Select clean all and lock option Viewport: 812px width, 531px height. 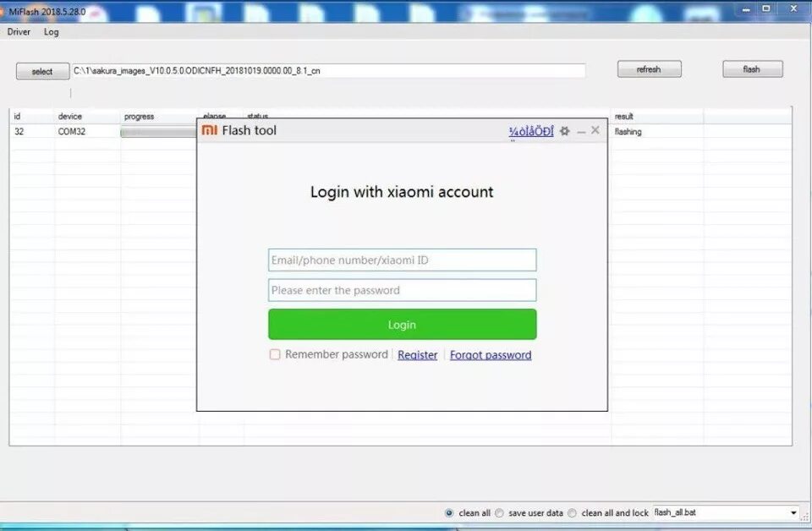point(573,512)
